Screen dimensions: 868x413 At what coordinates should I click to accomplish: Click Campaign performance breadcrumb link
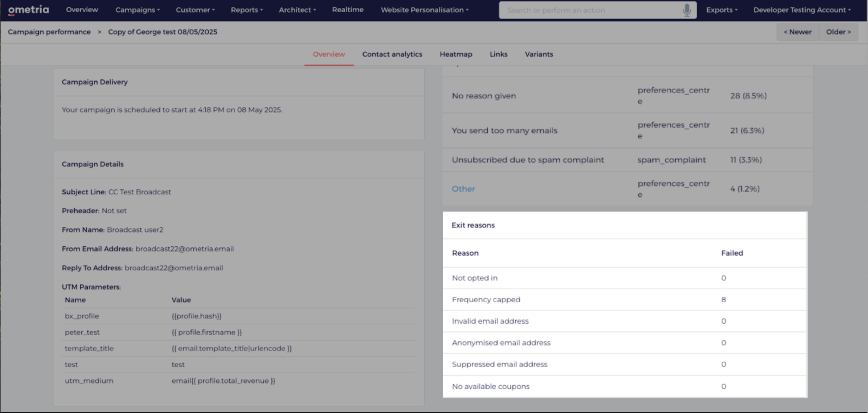coord(49,32)
